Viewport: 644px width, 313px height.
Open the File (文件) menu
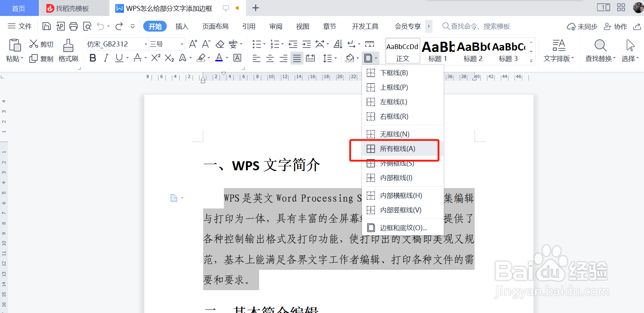20,26
